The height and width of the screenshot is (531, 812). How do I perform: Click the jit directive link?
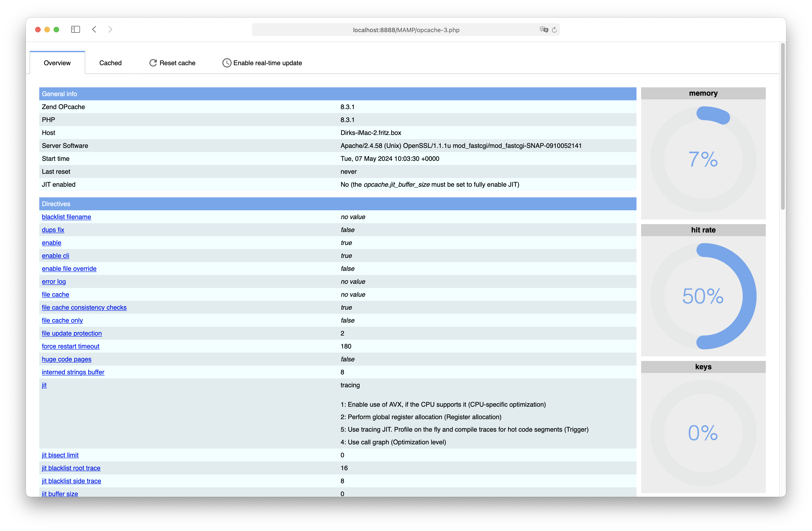pos(44,385)
